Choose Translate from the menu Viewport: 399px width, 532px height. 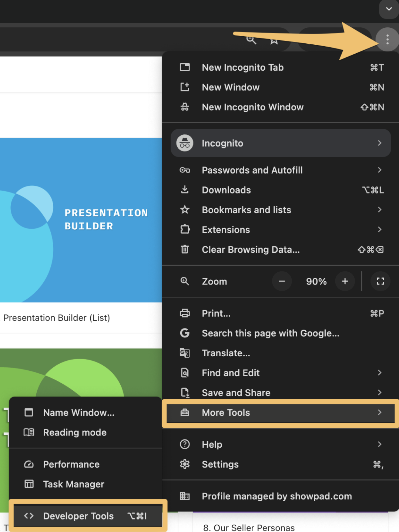[x=280, y=353]
